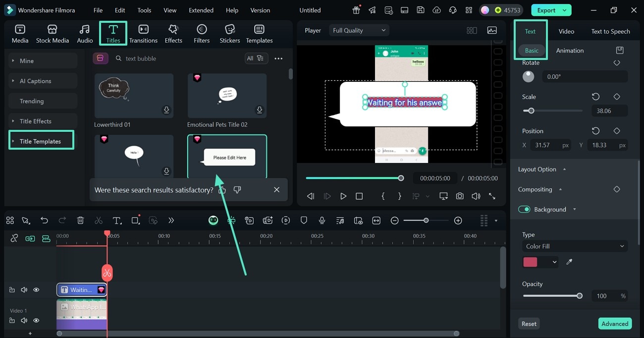Open the Transitions panel
The height and width of the screenshot is (338, 644).
(x=143, y=34)
